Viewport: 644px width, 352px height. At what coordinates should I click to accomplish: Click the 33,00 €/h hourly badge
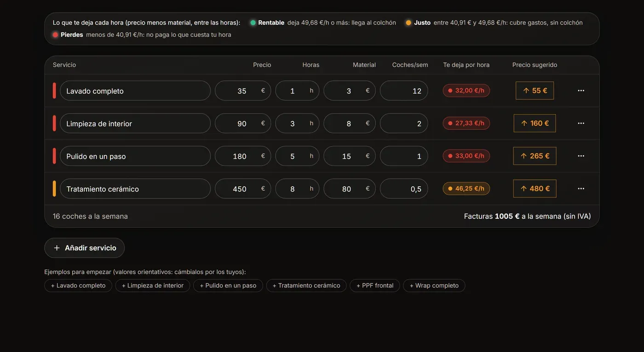tap(466, 156)
